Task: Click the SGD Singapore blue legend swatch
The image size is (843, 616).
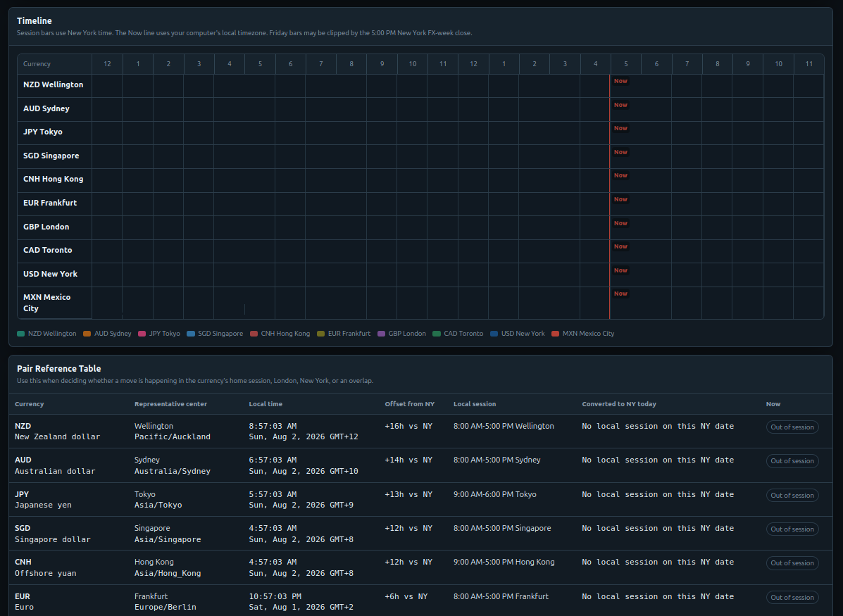Action: (x=191, y=334)
